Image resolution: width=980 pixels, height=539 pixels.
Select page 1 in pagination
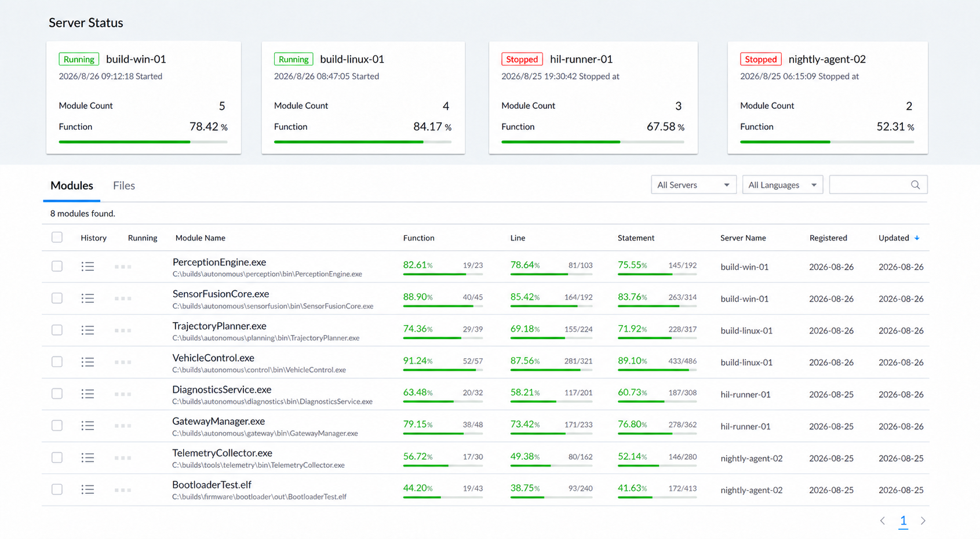coord(903,521)
